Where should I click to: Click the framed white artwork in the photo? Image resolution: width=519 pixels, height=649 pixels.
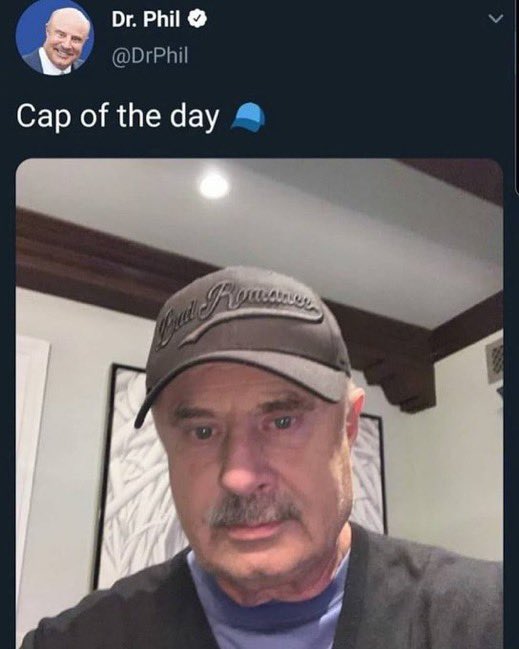pos(137,476)
